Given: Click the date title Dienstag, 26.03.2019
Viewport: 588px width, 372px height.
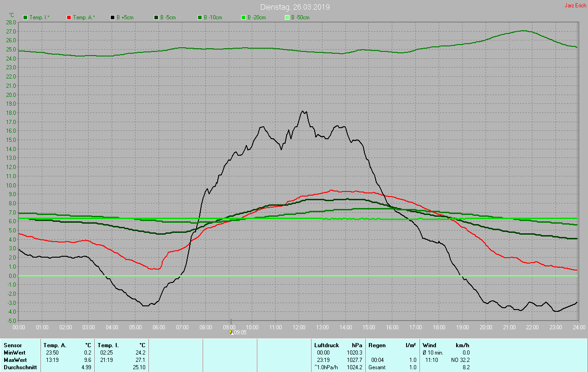Looking at the screenshot, I should click(x=294, y=7).
